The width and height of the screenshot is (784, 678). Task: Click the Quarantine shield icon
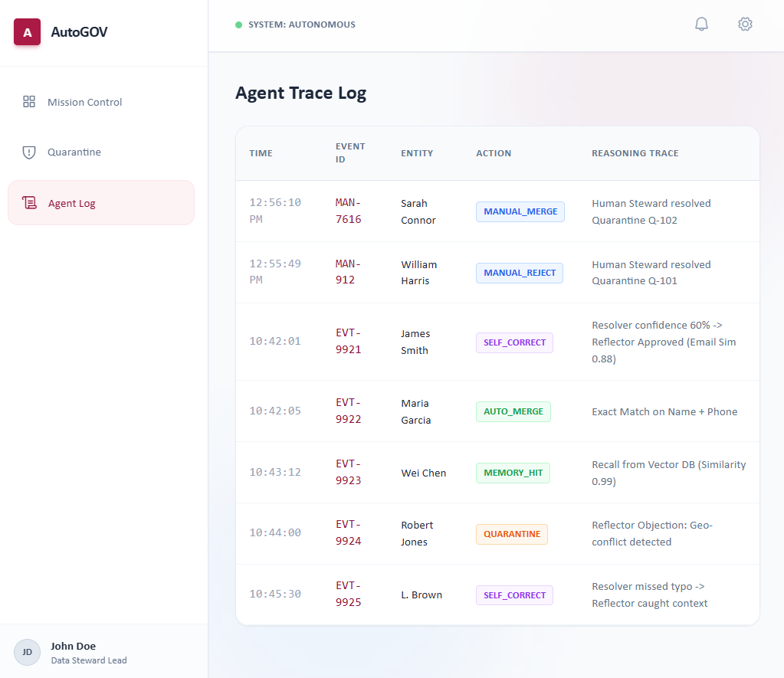[x=29, y=152]
